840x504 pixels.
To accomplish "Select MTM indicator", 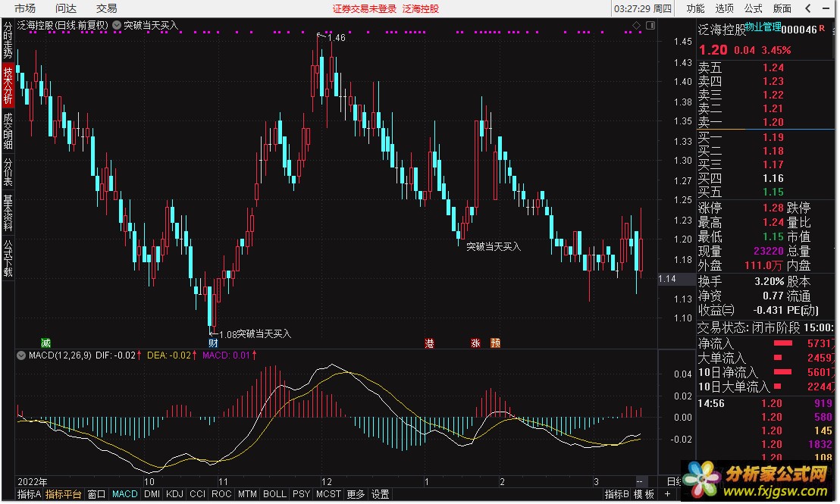I will 247,494.
